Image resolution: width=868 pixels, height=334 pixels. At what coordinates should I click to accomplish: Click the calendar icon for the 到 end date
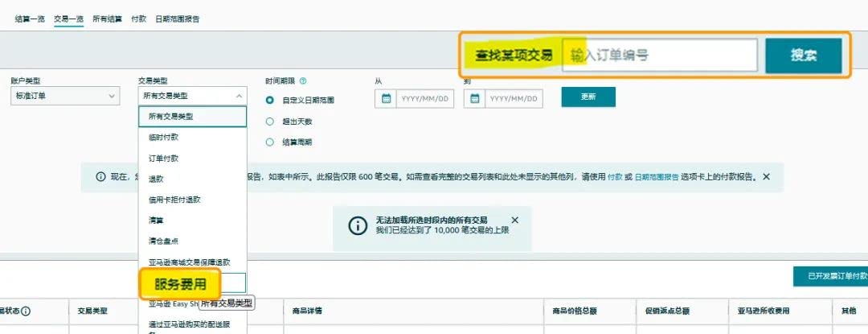[x=475, y=99]
